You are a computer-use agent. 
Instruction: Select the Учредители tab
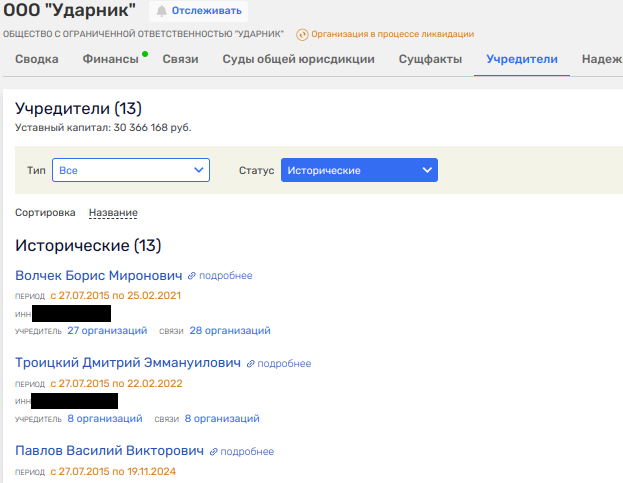[x=522, y=59]
